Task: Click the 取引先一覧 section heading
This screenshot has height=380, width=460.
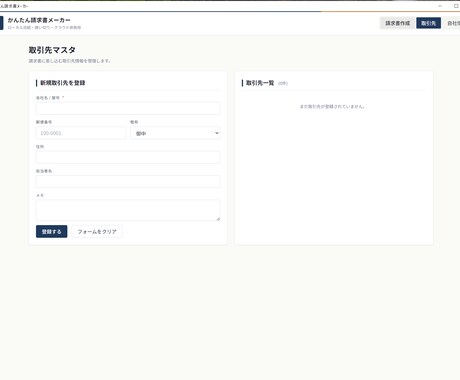Action: tap(260, 83)
